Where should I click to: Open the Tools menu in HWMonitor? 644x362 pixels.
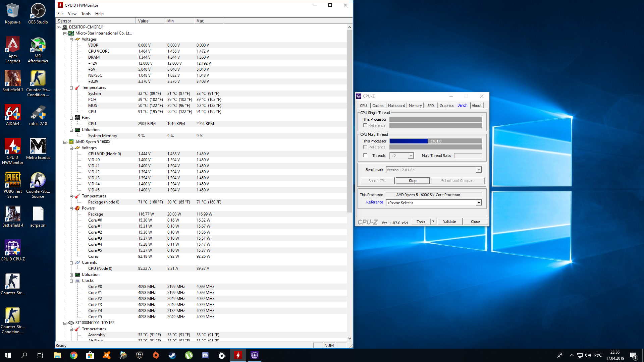[x=86, y=14]
